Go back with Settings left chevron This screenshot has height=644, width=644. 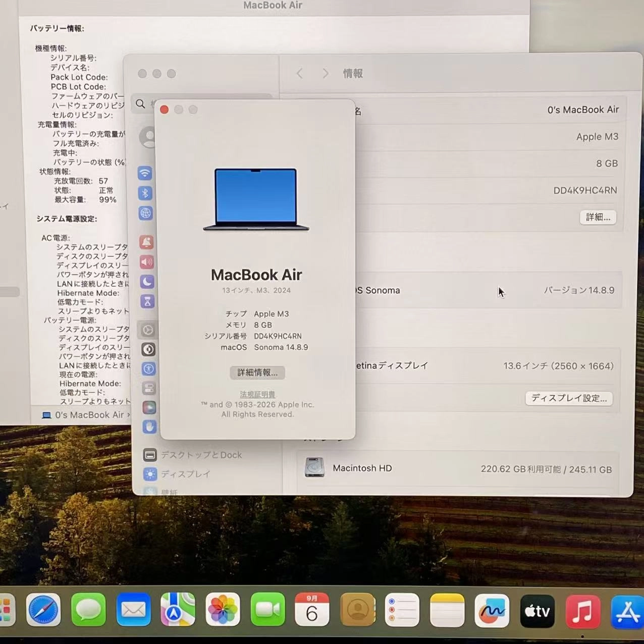[x=300, y=74]
